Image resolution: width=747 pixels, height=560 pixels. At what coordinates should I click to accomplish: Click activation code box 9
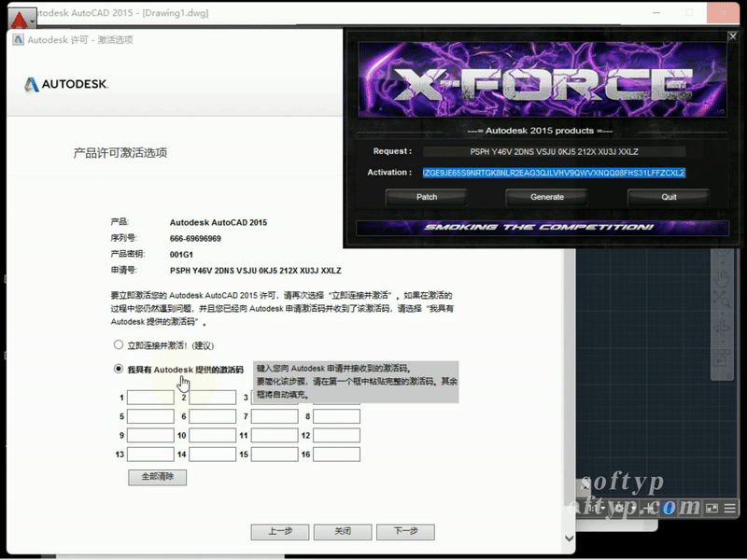click(150, 435)
